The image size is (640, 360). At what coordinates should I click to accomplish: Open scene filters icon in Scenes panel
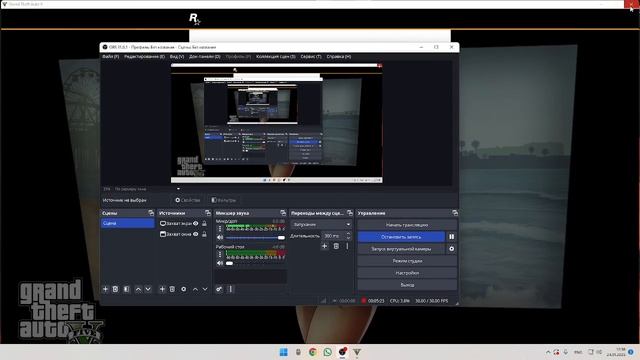(x=127, y=289)
